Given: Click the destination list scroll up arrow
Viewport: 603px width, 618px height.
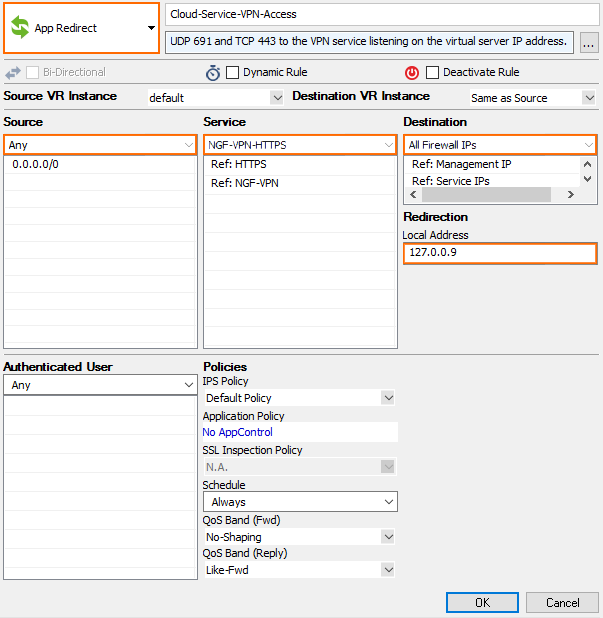Looking at the screenshot, I should click(x=587, y=164).
